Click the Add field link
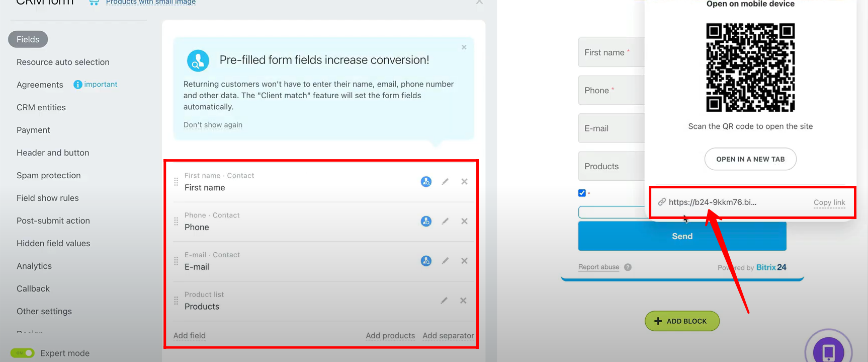 coord(189,335)
